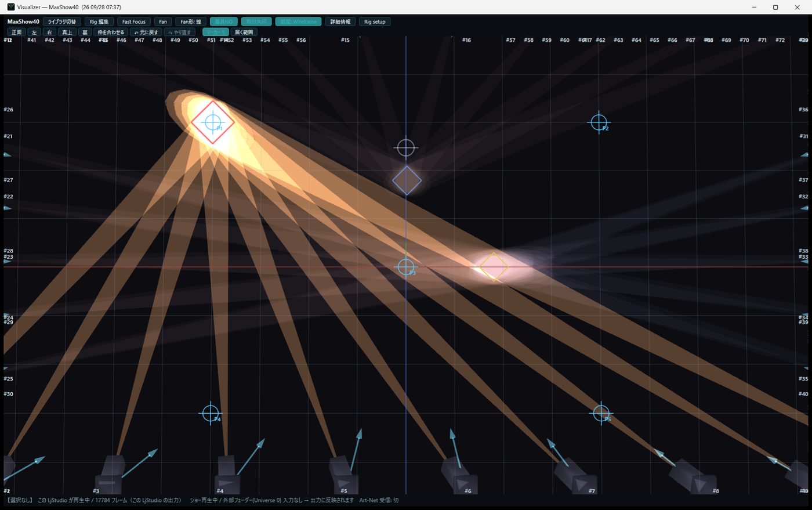Click lighting fixture #7 at the bottom

[575, 477]
